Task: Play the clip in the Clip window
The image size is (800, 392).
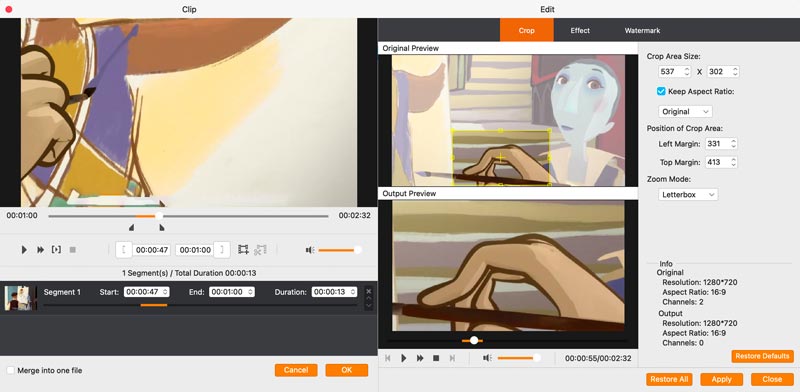Action: tap(24, 250)
